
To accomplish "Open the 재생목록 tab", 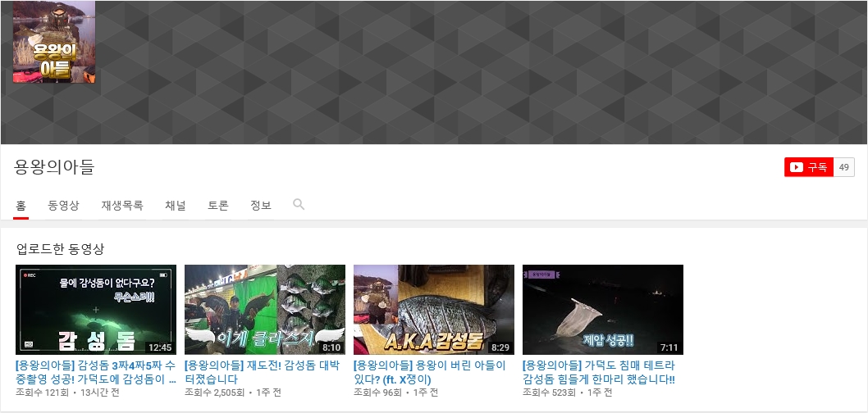I will point(122,205).
